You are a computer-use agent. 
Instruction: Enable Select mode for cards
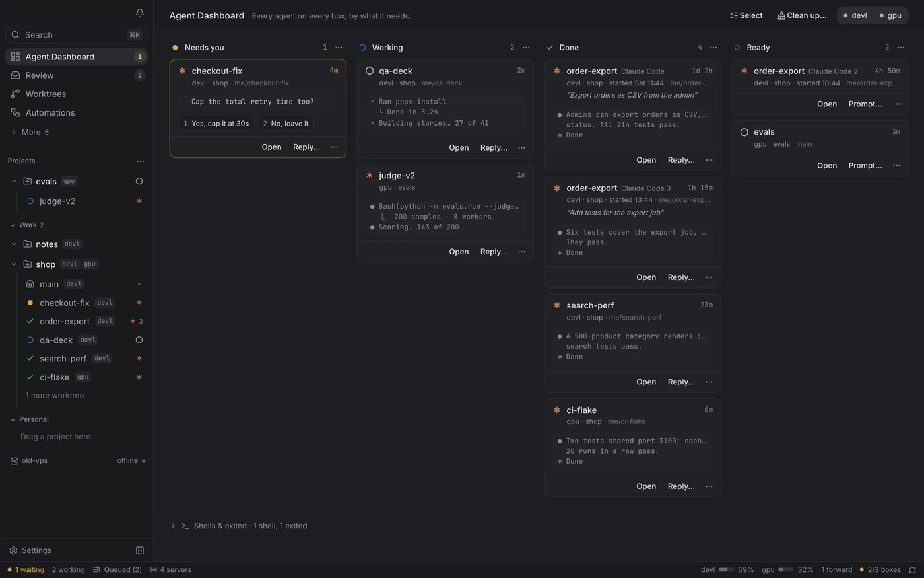746,15
